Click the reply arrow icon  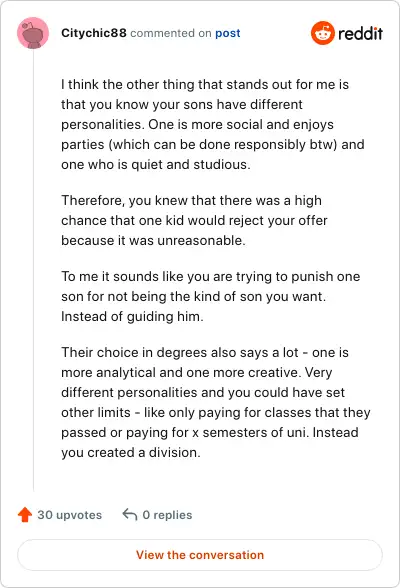tap(130, 514)
